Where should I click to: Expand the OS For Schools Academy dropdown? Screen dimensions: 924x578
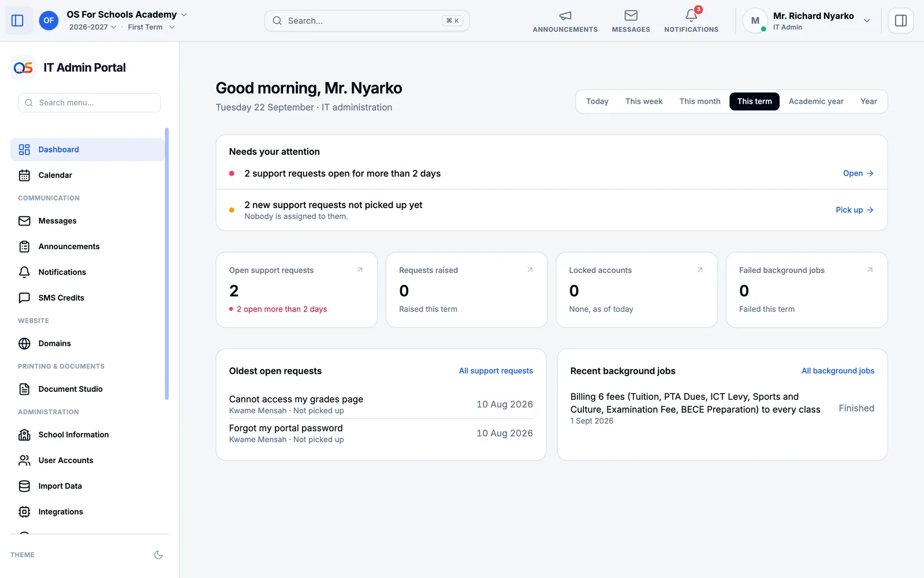(x=126, y=14)
